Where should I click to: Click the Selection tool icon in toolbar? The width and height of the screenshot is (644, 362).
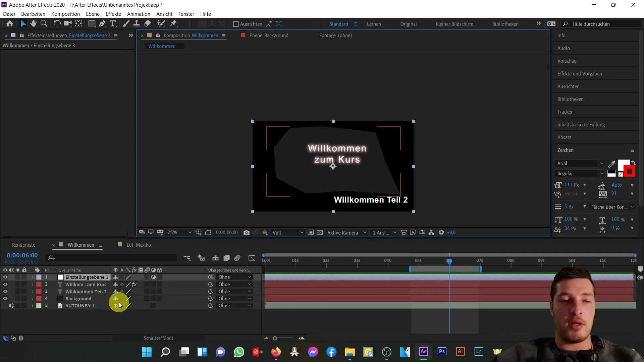point(22,24)
